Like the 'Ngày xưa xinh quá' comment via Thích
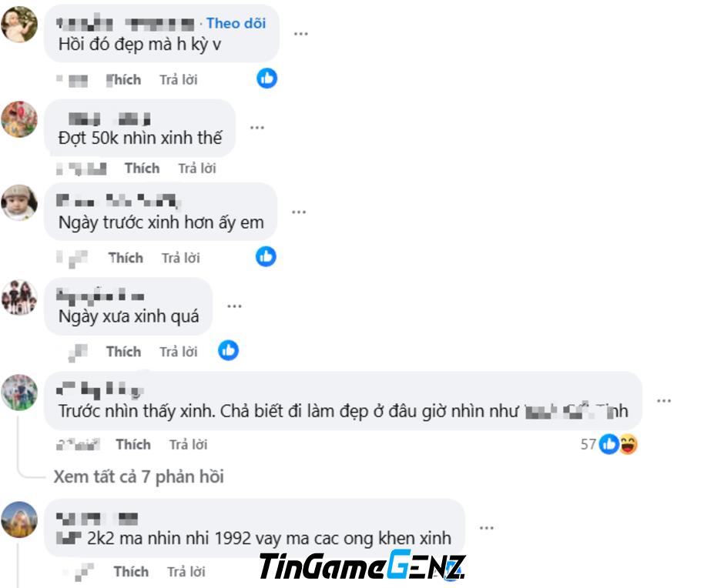The height and width of the screenshot is (588, 724). 123,352
